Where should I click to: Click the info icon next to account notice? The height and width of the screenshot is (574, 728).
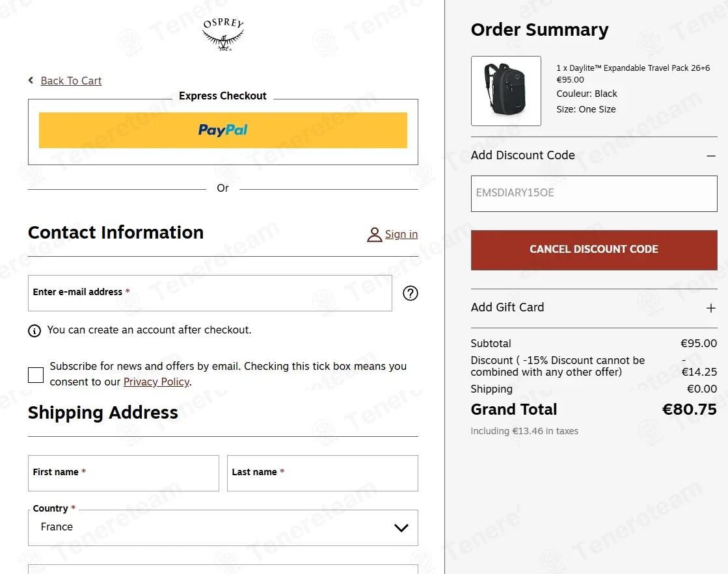click(34, 331)
